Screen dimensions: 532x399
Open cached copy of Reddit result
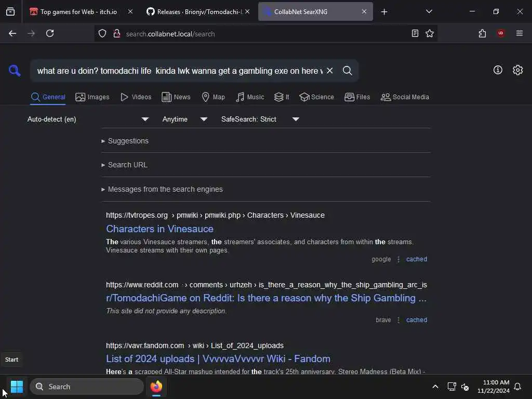point(417,320)
